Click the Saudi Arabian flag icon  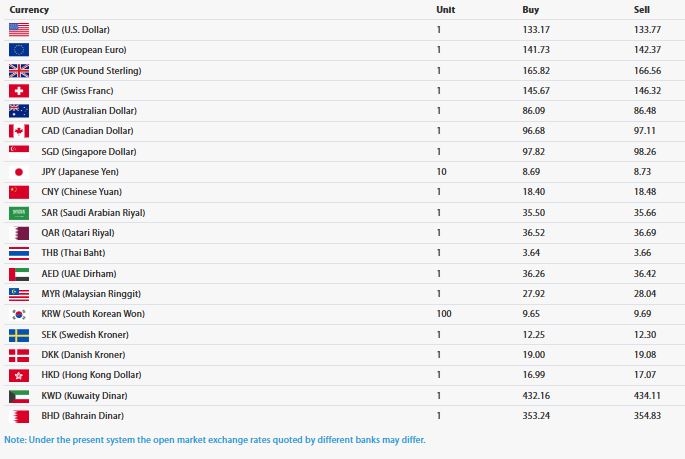click(19, 213)
